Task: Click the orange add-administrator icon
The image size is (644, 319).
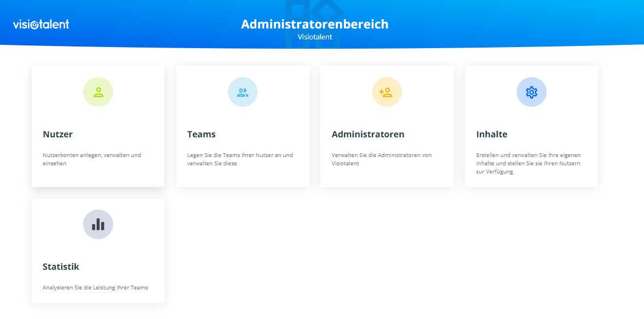Action: (387, 92)
